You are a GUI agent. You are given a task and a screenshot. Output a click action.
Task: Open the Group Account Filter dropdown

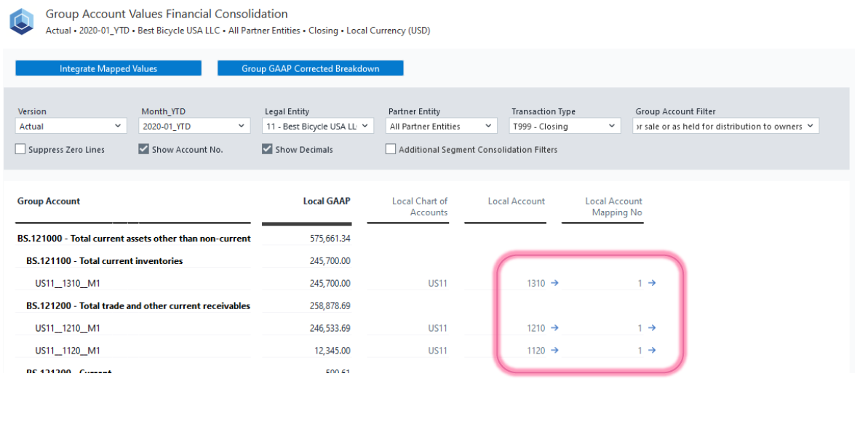pyautogui.click(x=725, y=127)
